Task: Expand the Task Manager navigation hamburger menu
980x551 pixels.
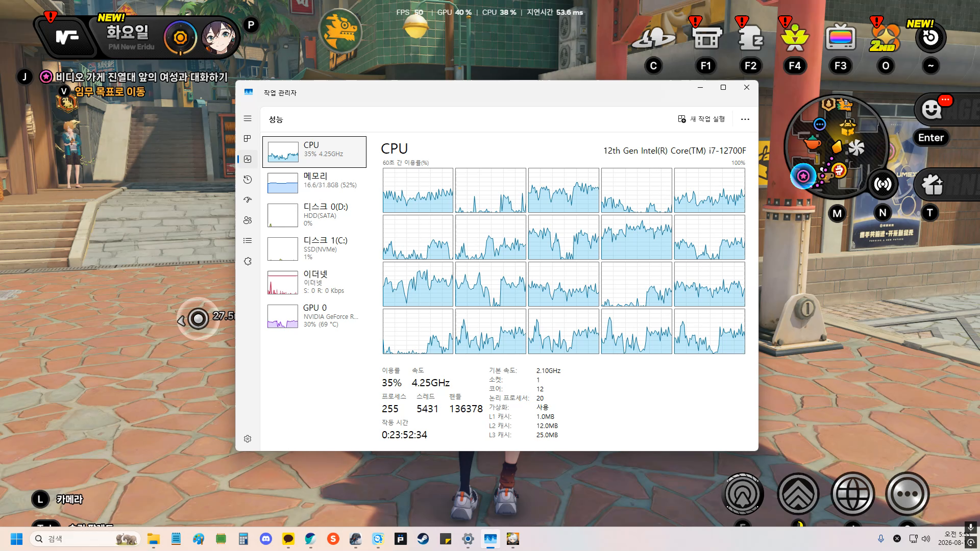Action: 248,118
